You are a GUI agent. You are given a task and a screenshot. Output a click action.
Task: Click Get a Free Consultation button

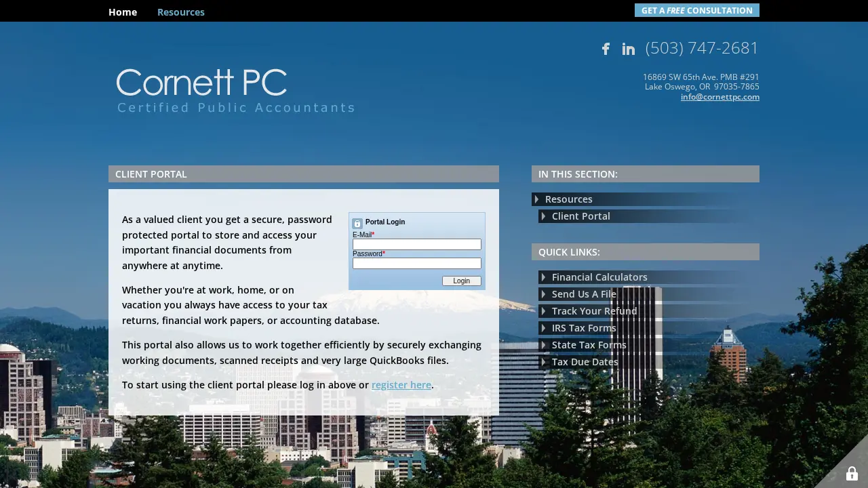pos(697,10)
